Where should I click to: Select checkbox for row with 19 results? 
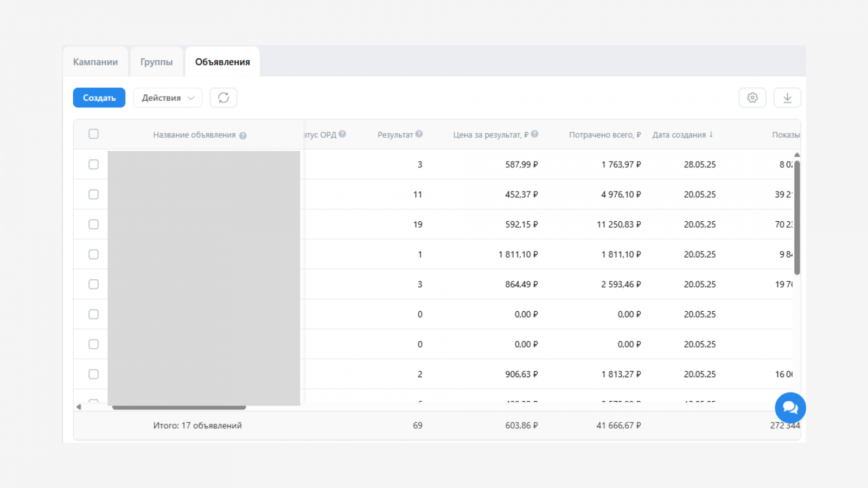click(x=93, y=224)
